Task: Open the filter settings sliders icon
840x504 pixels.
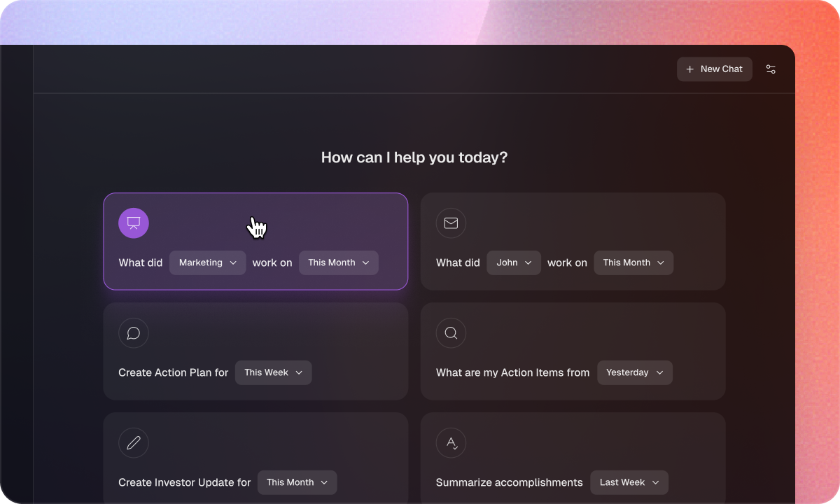Action: pyautogui.click(x=771, y=69)
